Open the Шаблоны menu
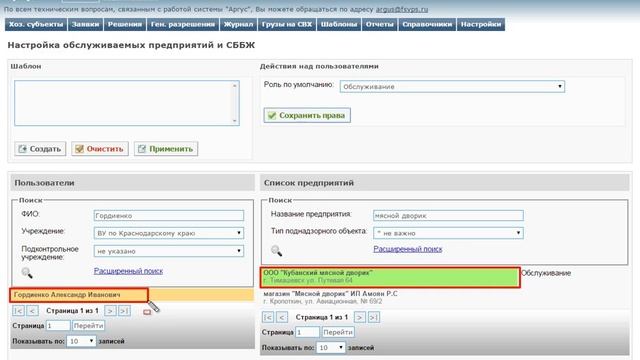Image resolution: width=640 pixels, height=360 pixels. pos(339,24)
